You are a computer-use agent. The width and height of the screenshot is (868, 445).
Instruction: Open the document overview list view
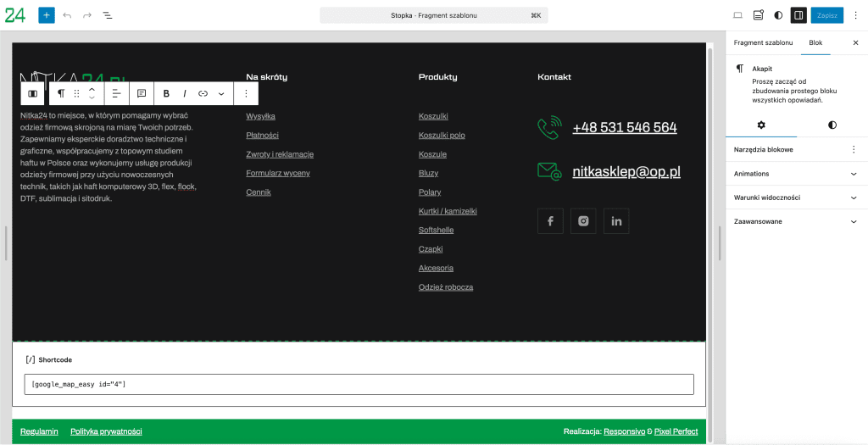click(x=108, y=15)
